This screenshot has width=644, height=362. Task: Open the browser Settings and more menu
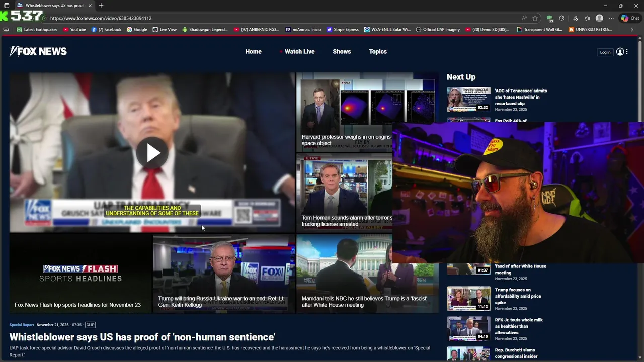pos(611,18)
